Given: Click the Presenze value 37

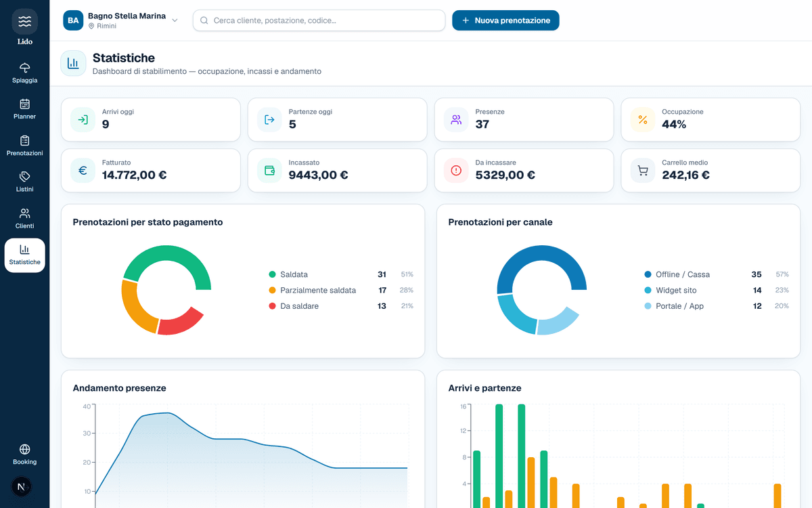Looking at the screenshot, I should 482,125.
